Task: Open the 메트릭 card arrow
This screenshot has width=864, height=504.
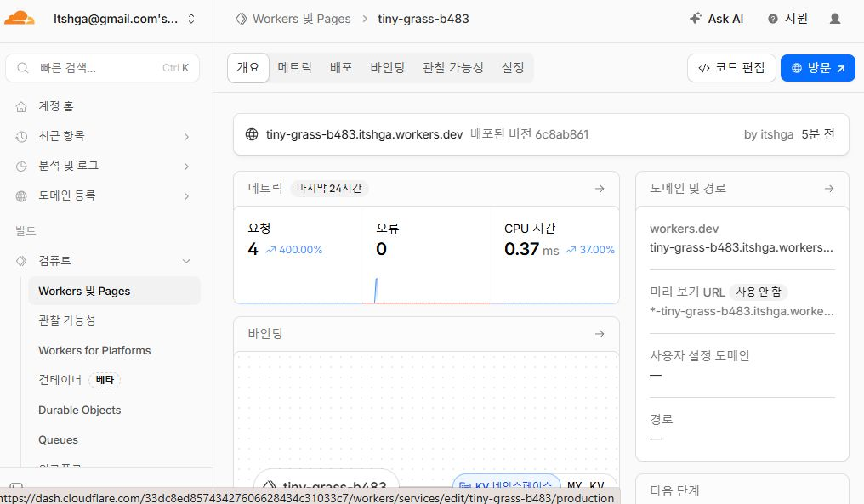Action: tap(600, 189)
